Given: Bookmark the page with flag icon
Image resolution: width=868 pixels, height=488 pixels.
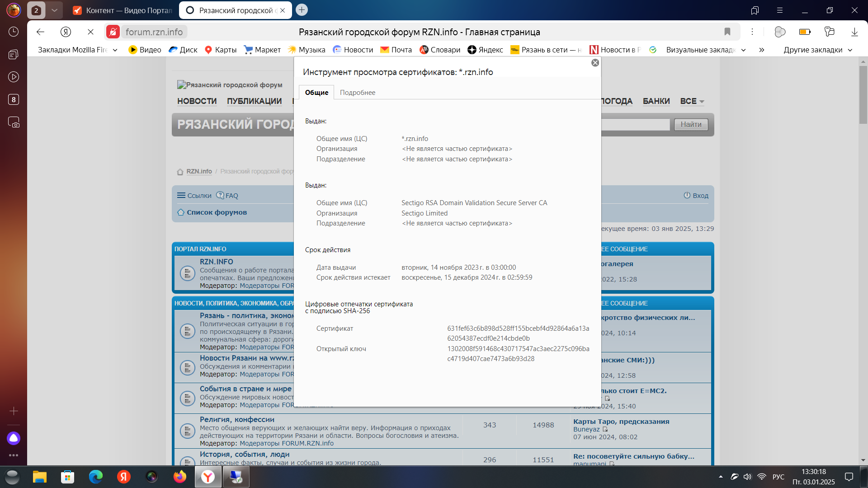Looking at the screenshot, I should pyautogui.click(x=727, y=32).
